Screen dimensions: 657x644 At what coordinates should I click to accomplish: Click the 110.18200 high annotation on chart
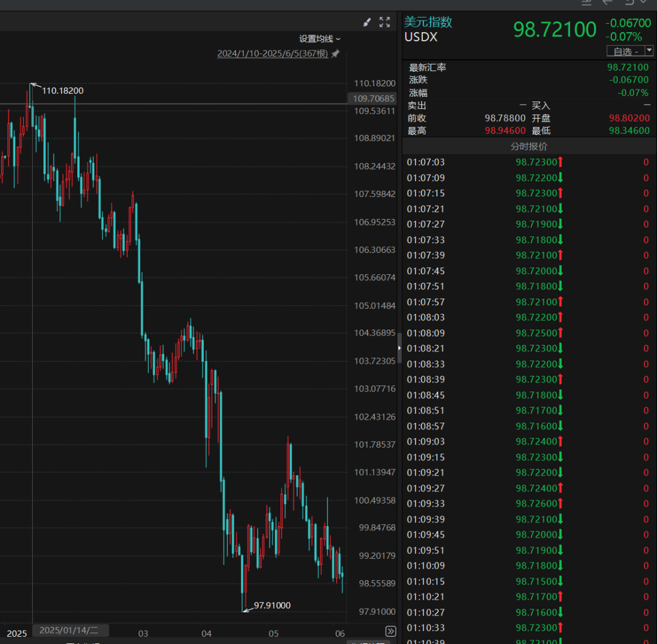point(63,91)
